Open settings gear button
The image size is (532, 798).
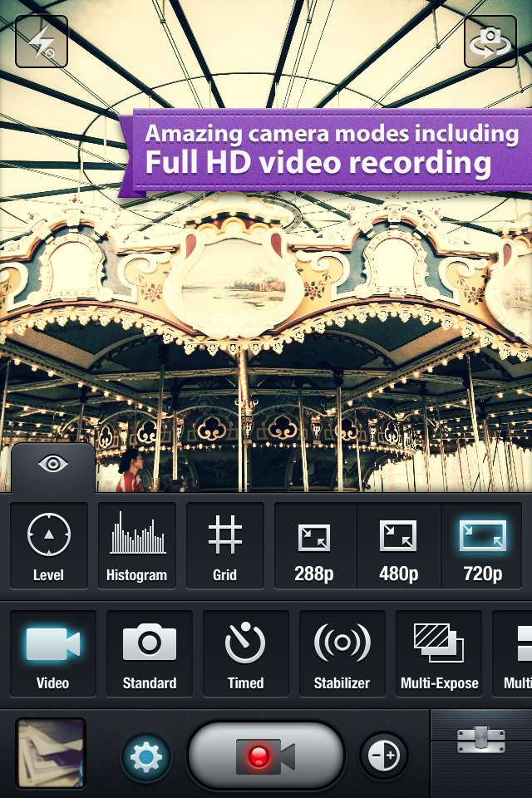(x=146, y=756)
